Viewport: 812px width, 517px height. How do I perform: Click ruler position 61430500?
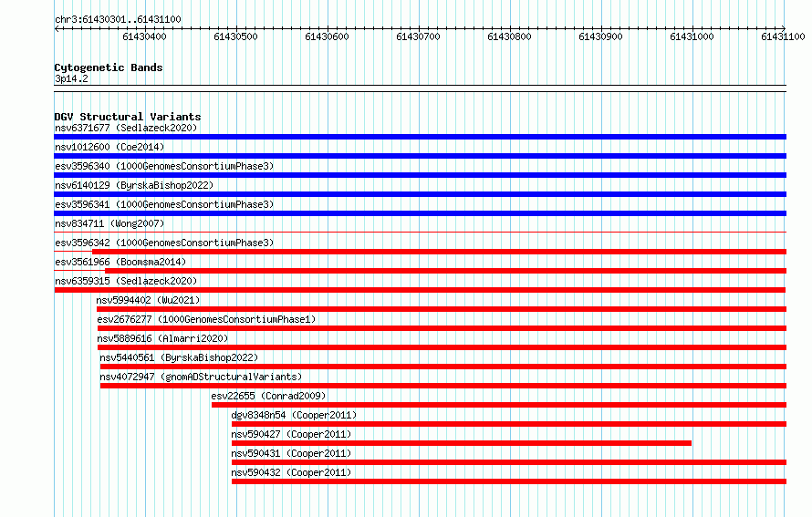pos(235,36)
